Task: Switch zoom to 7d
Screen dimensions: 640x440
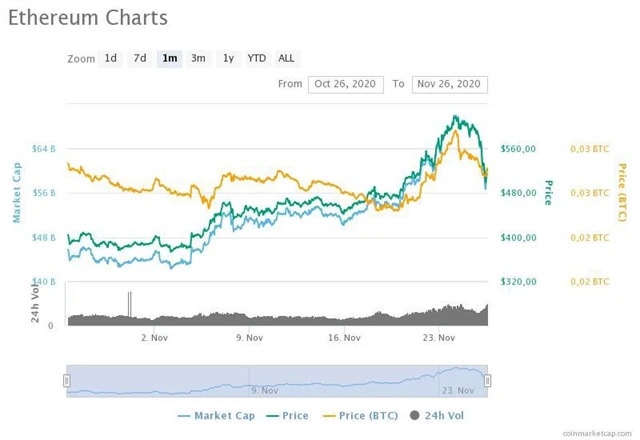Action: (140, 58)
